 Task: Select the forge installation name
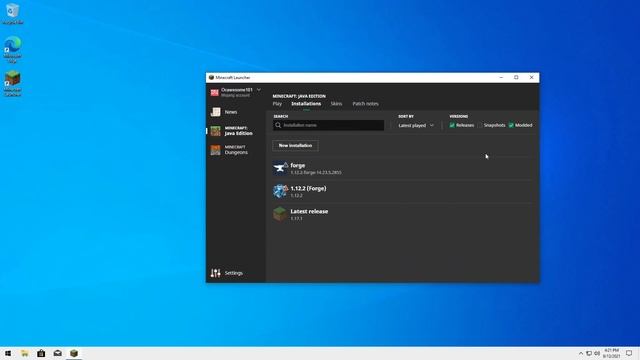[x=298, y=165]
